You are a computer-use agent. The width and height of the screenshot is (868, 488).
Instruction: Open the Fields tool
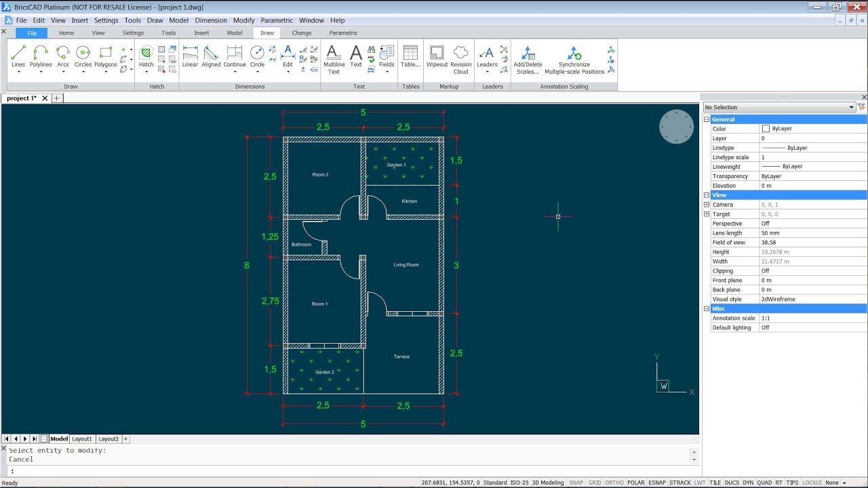[x=387, y=57]
